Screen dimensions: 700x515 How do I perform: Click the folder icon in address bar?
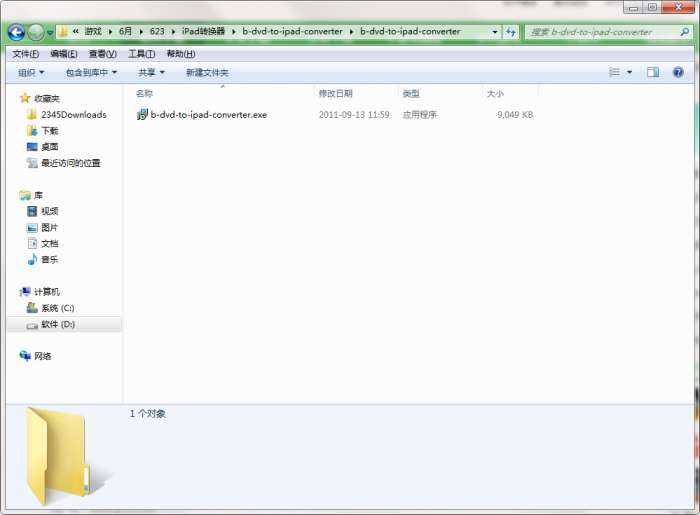click(x=63, y=32)
